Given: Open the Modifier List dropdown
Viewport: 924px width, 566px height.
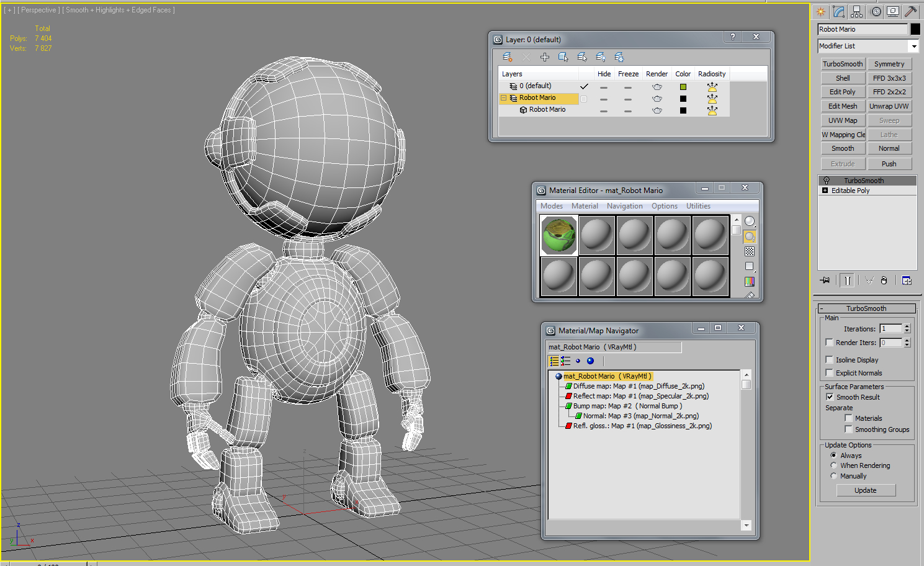Looking at the screenshot, I should 913,45.
